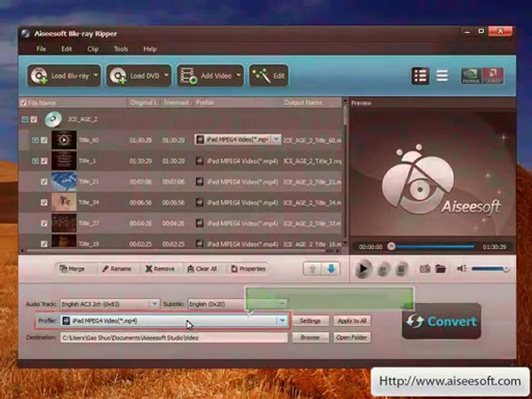Toggle the File Name select-all checkbox
This screenshot has width=532, height=399.
click(23, 103)
